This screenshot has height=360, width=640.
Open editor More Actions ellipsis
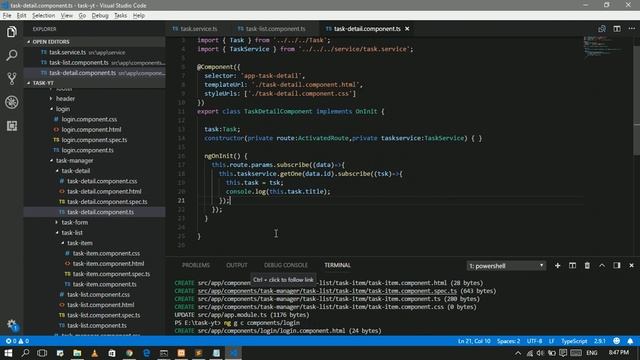coord(631,29)
